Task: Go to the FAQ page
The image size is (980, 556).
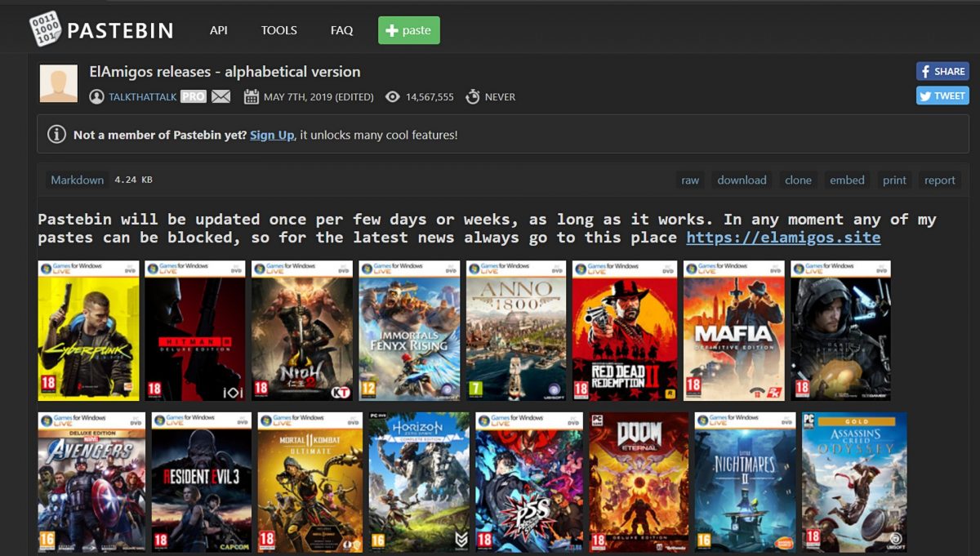Action: pyautogui.click(x=341, y=30)
